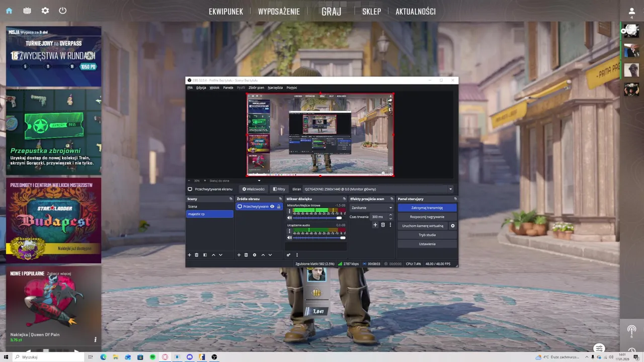The width and height of the screenshot is (644, 362).
Task: Open source properties gear in Źródła panel
Action: [255, 255]
